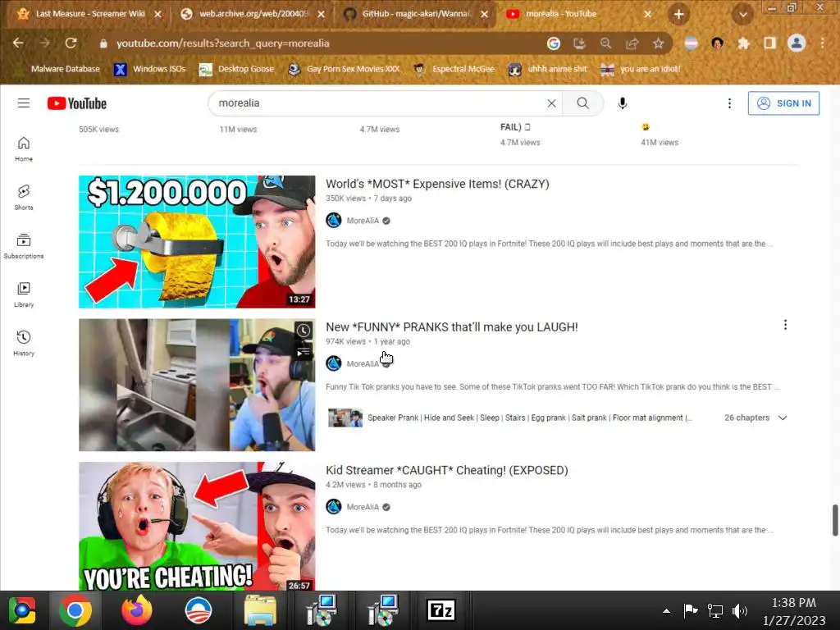Share this page from address bar

click(632, 43)
